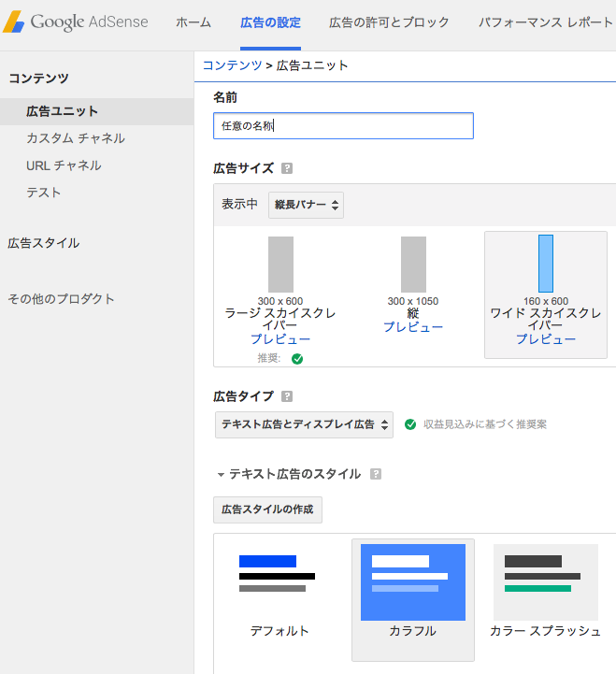Open the 広告の許可とブロック tab
This screenshot has width=616, height=674.
tap(389, 22)
